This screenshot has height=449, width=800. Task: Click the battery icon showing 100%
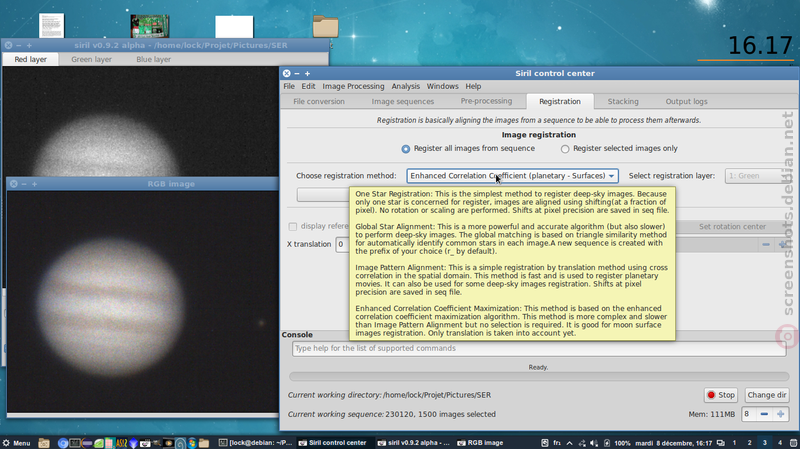(607, 443)
